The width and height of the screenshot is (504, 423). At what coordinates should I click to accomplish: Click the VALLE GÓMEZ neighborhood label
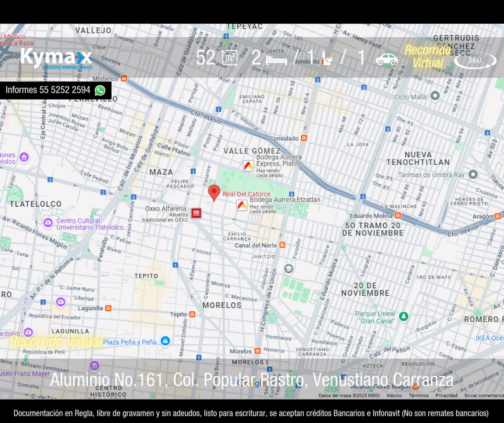tap(252, 151)
